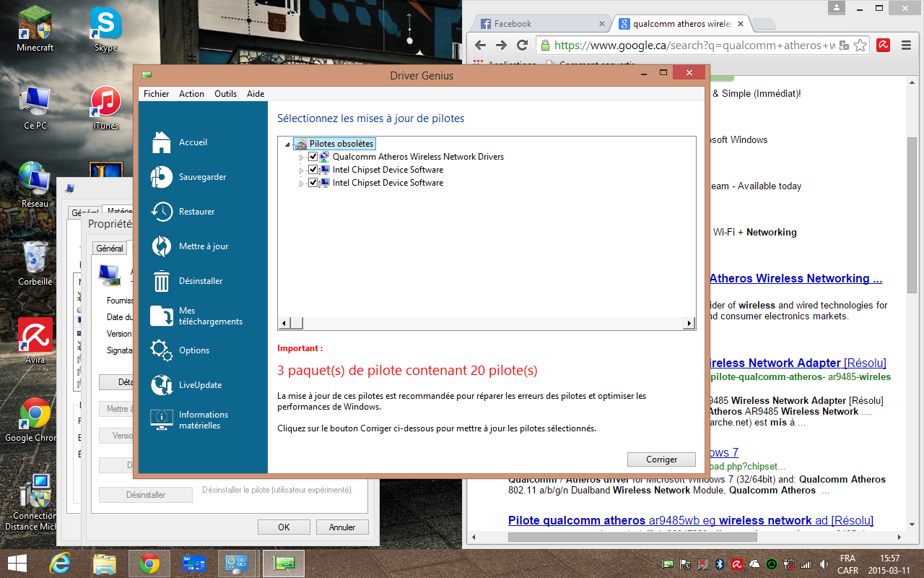Select the Pilotes obsolètes tree label
This screenshot has width=924, height=578.
pos(341,144)
